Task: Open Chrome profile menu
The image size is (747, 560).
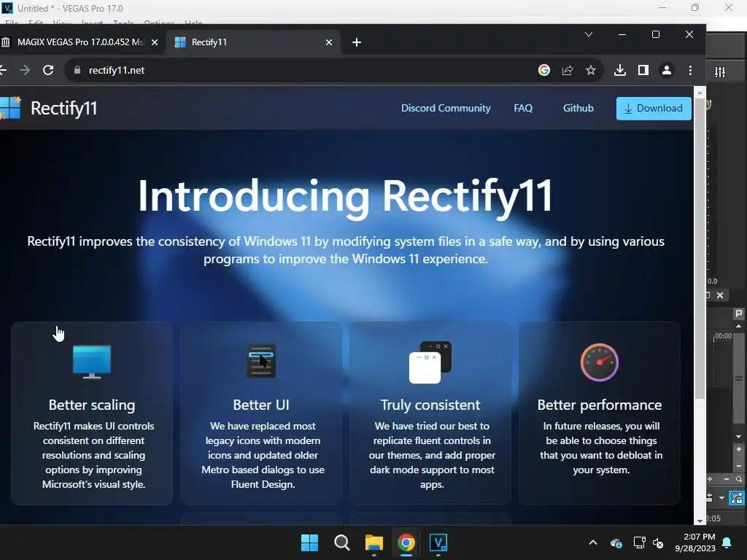Action: click(667, 71)
